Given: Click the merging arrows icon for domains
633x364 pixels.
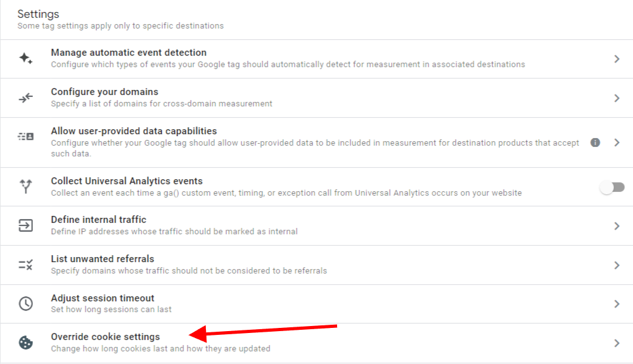Looking at the screenshot, I should coord(26,97).
